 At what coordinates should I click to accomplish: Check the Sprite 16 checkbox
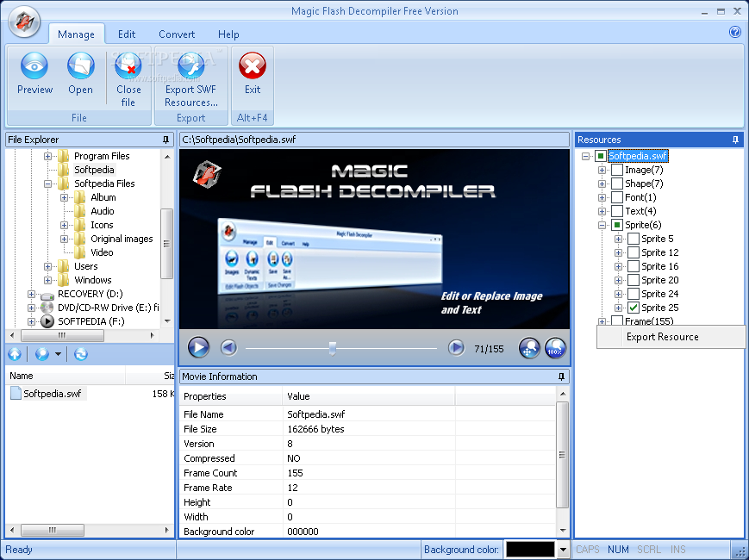(634, 266)
